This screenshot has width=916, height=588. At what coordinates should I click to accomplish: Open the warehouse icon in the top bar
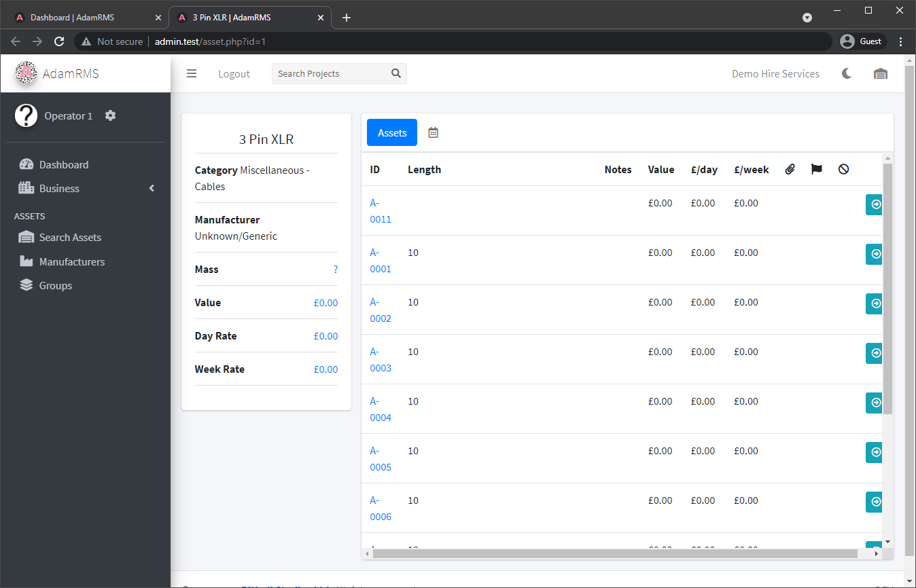(x=881, y=73)
